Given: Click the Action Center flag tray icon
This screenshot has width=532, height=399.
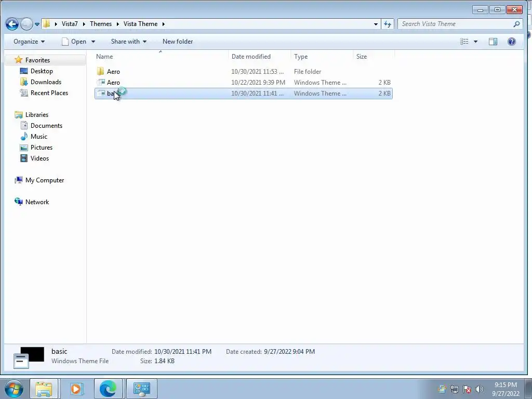Looking at the screenshot, I should [467, 389].
